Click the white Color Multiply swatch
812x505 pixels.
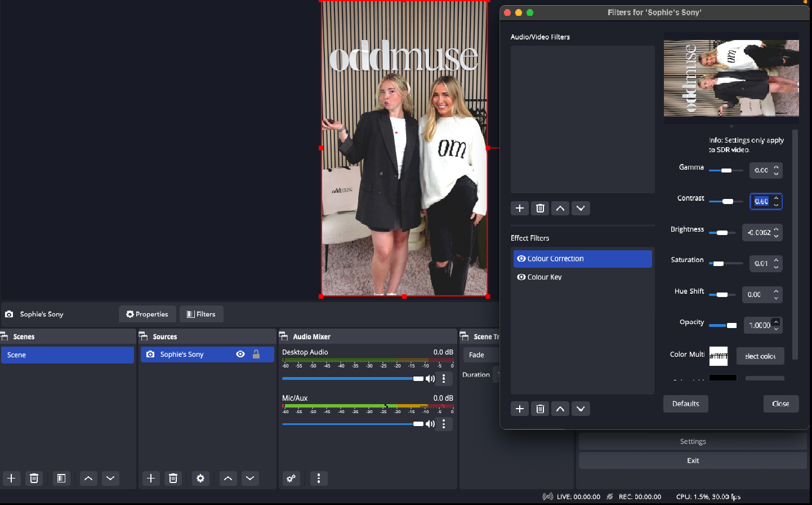point(719,356)
